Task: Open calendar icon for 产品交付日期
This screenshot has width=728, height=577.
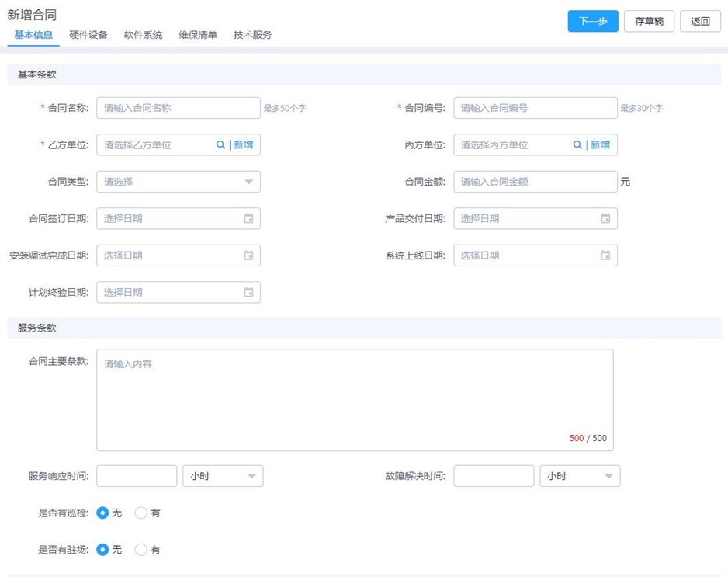Action: coord(605,218)
